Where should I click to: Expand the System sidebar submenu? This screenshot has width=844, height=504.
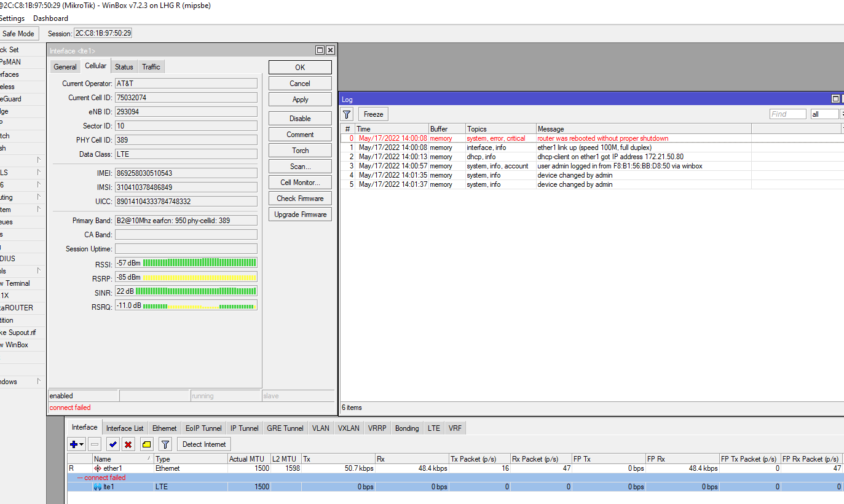click(x=39, y=210)
